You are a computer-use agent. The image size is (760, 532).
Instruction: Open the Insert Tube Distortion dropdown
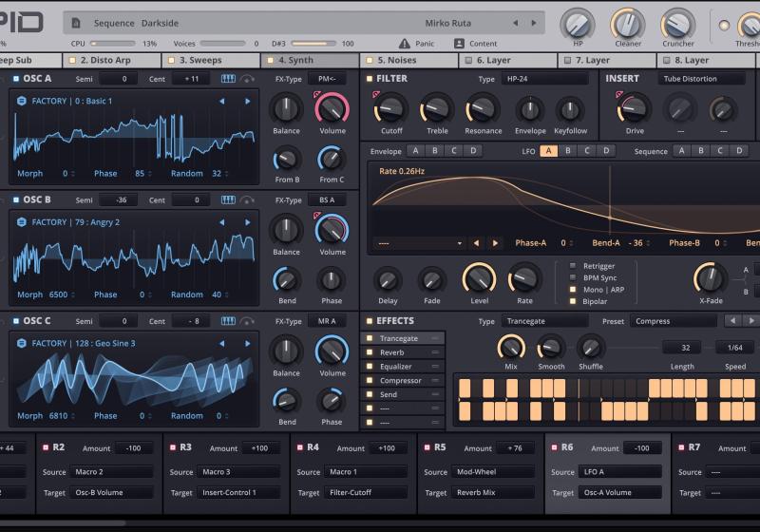tap(701, 79)
